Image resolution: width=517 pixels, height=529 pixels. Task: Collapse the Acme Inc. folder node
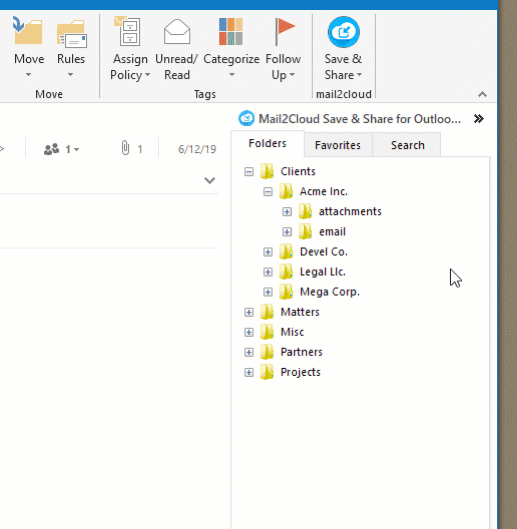[268, 192]
